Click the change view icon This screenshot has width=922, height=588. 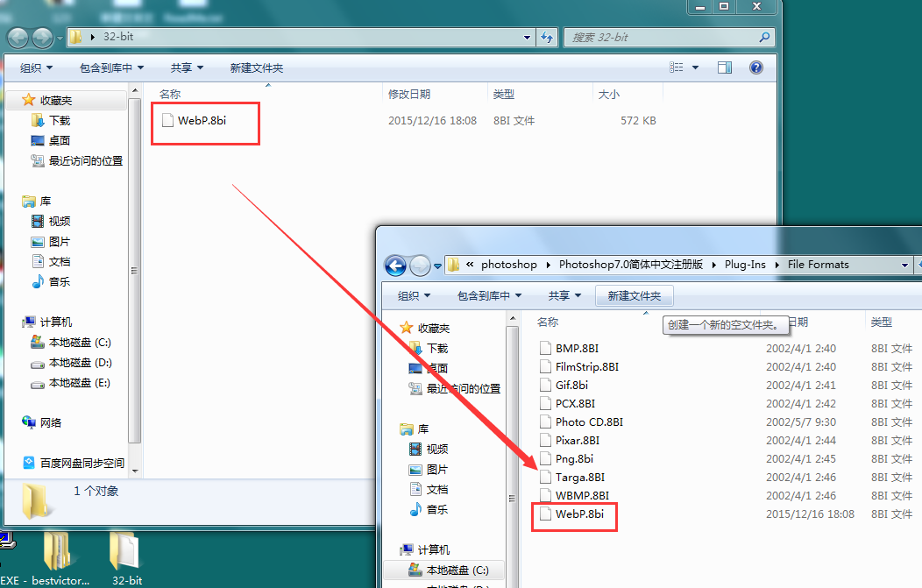click(677, 67)
